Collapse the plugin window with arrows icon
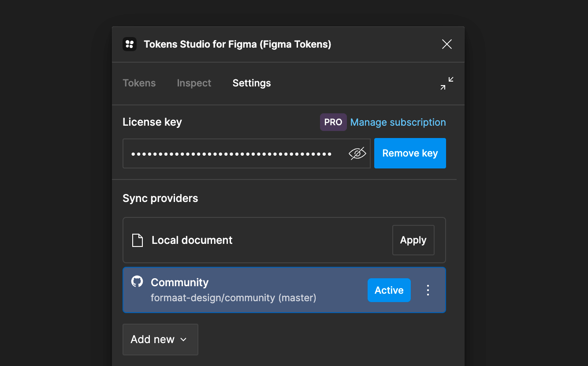Viewport: 588px width, 366px height. pyautogui.click(x=447, y=83)
